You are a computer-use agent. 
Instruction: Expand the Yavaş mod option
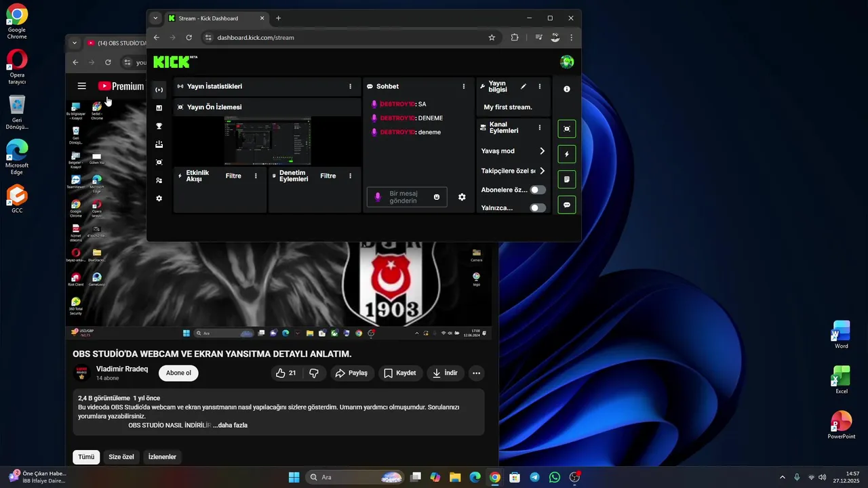pos(542,151)
